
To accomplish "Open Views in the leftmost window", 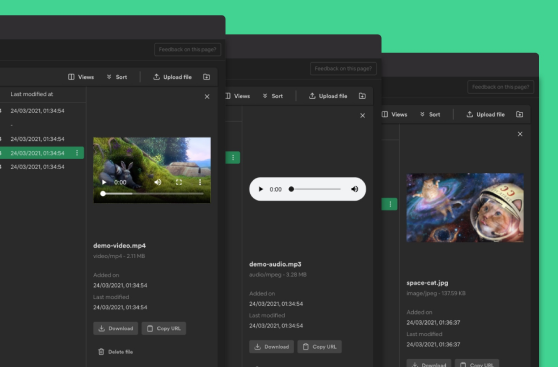I will pos(81,77).
